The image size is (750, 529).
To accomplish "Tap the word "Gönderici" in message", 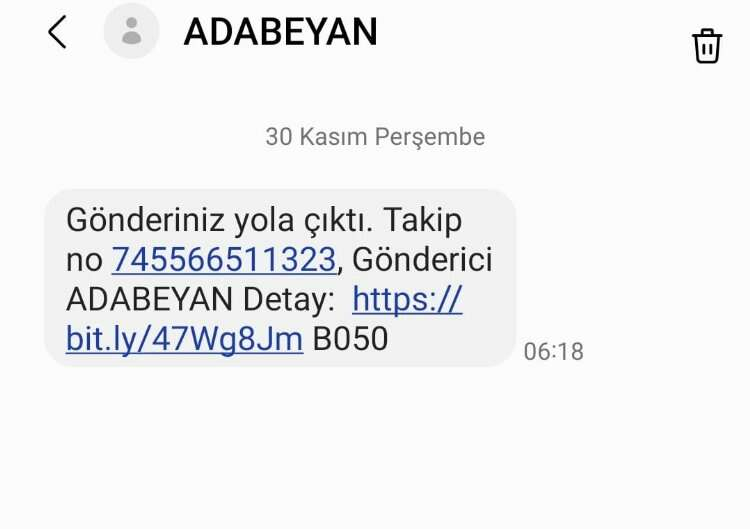I will point(422,260).
